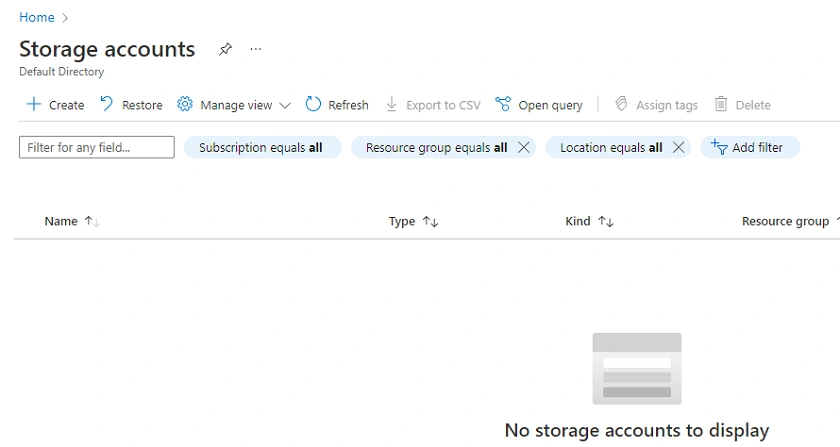Click the breadcrumb chevron after Home
The image size is (840, 447).
65,18
